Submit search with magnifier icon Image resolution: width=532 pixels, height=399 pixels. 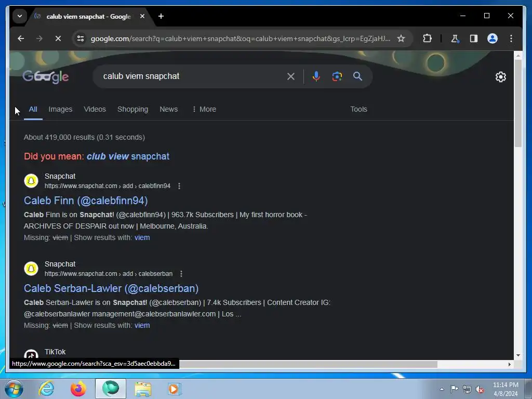pyautogui.click(x=357, y=76)
